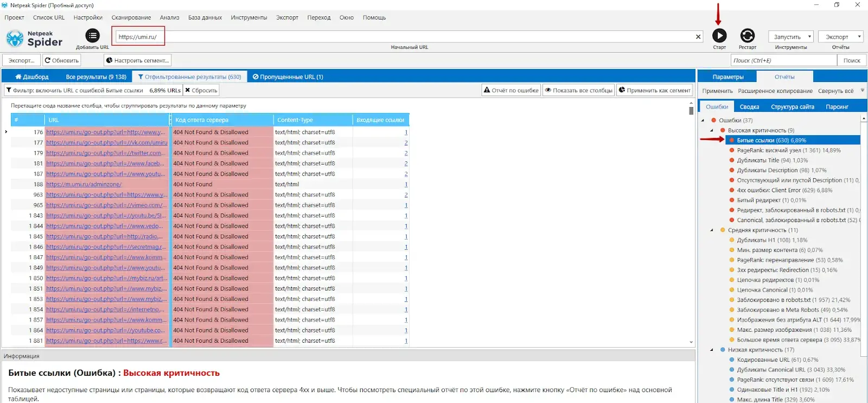Click the Поиск search button

click(x=851, y=60)
